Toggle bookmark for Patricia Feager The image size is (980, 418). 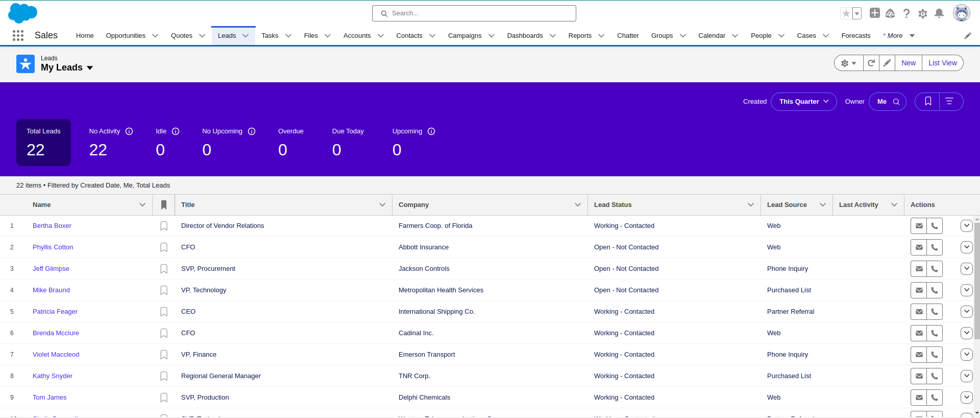pos(164,312)
